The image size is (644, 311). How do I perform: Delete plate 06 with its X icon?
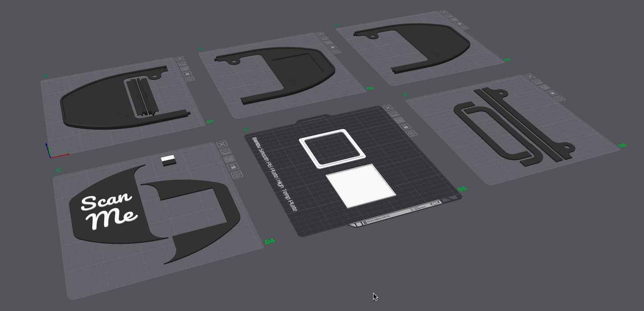click(530, 77)
